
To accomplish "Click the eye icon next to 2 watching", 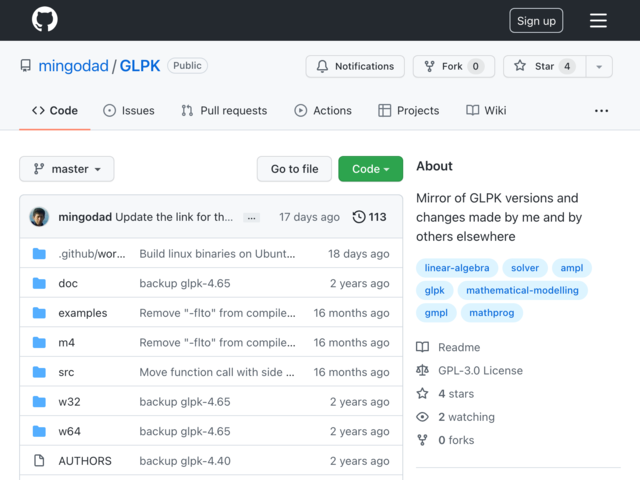I will pyautogui.click(x=422, y=417).
